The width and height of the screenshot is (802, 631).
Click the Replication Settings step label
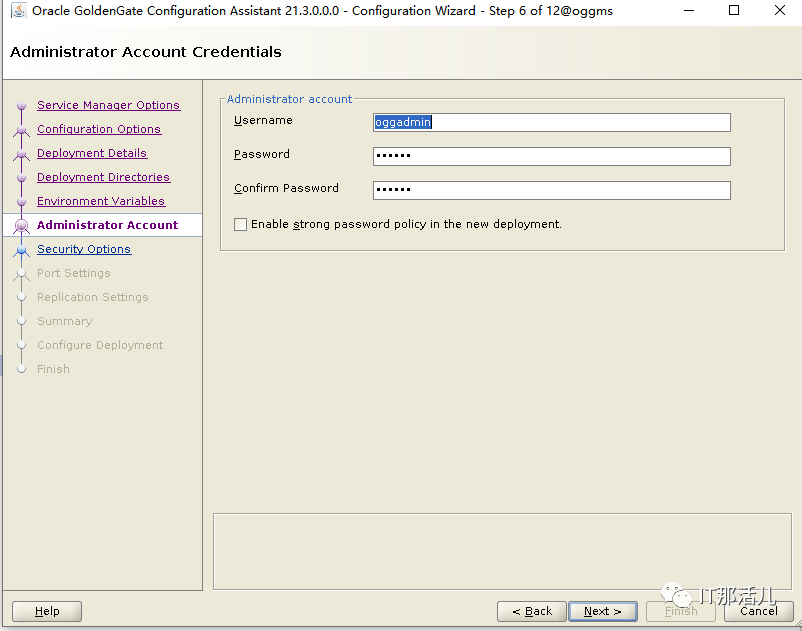[x=93, y=297]
